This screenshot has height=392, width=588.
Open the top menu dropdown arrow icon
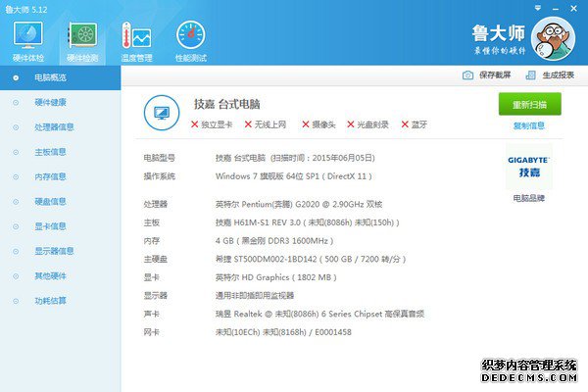[x=538, y=8]
